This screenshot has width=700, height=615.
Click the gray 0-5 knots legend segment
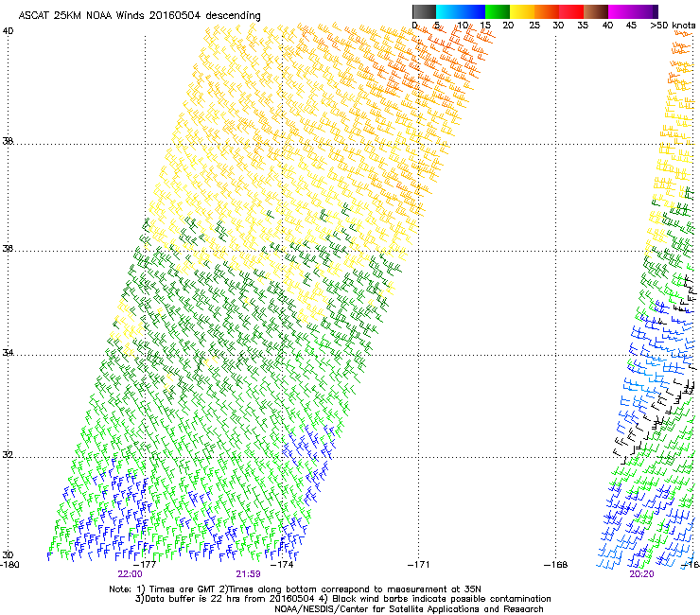tap(424, 11)
